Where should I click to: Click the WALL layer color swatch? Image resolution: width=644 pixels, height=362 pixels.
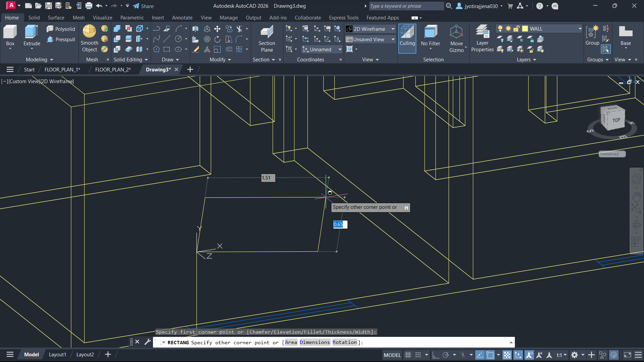(x=525, y=29)
